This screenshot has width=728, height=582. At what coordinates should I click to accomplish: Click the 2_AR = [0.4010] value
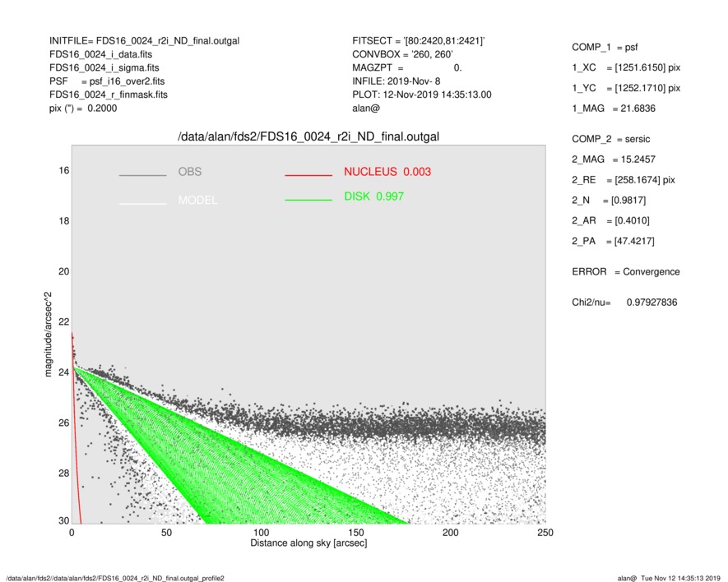[x=610, y=221]
